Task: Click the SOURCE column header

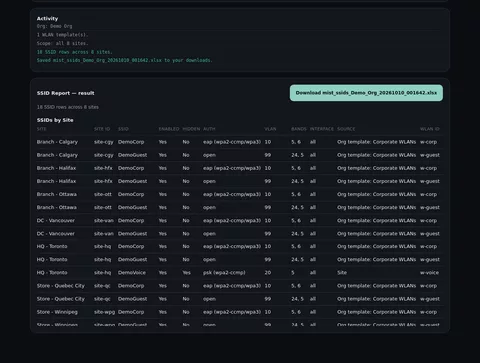Action: [x=346, y=129]
